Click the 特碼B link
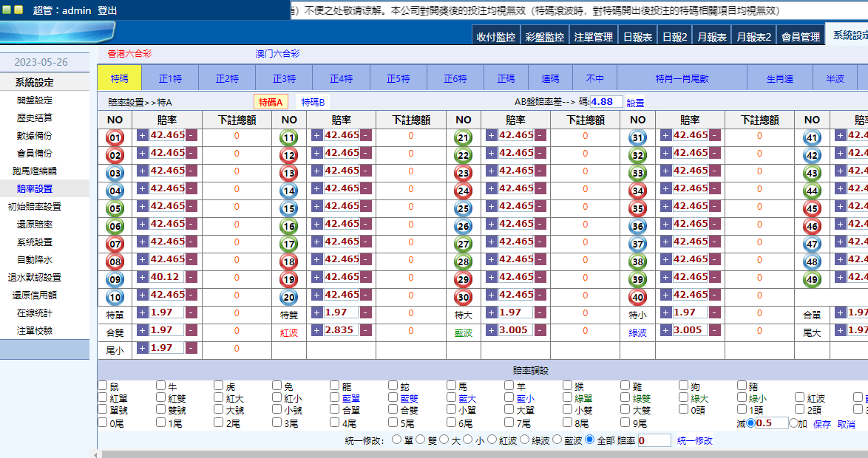 click(313, 103)
